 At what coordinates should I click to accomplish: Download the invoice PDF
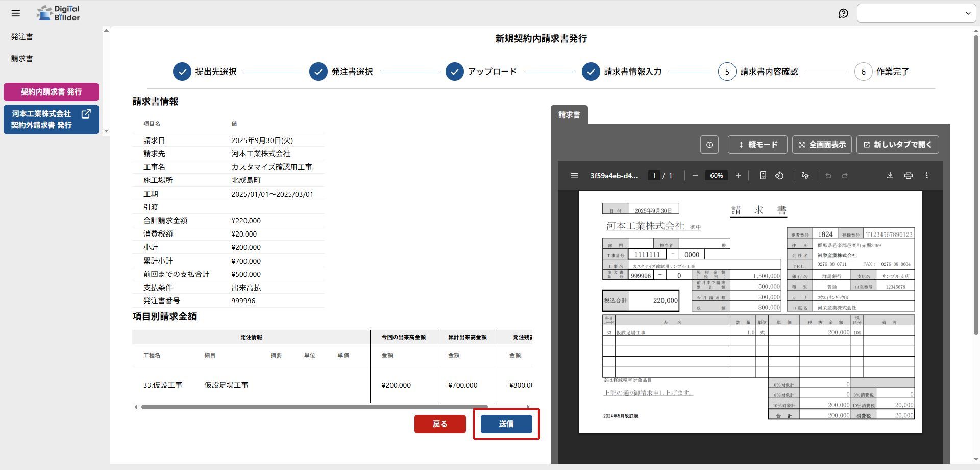pos(890,175)
